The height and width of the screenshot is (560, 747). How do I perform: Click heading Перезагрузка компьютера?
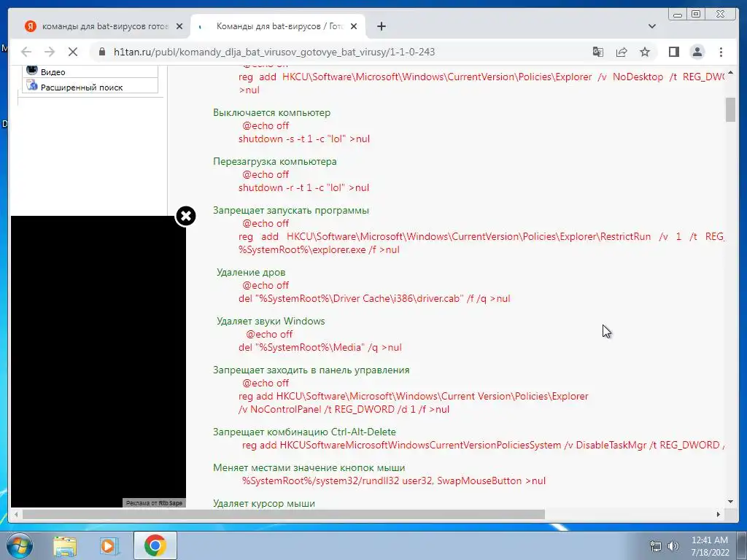[275, 161]
